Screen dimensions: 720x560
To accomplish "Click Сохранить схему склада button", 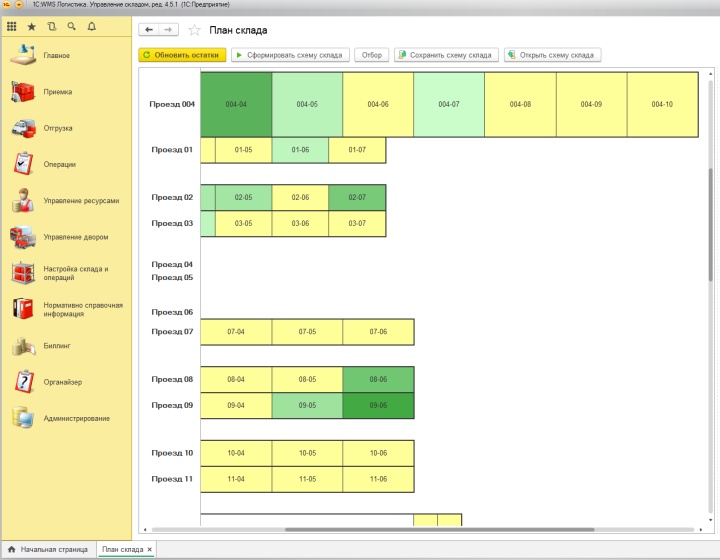I will (445, 55).
